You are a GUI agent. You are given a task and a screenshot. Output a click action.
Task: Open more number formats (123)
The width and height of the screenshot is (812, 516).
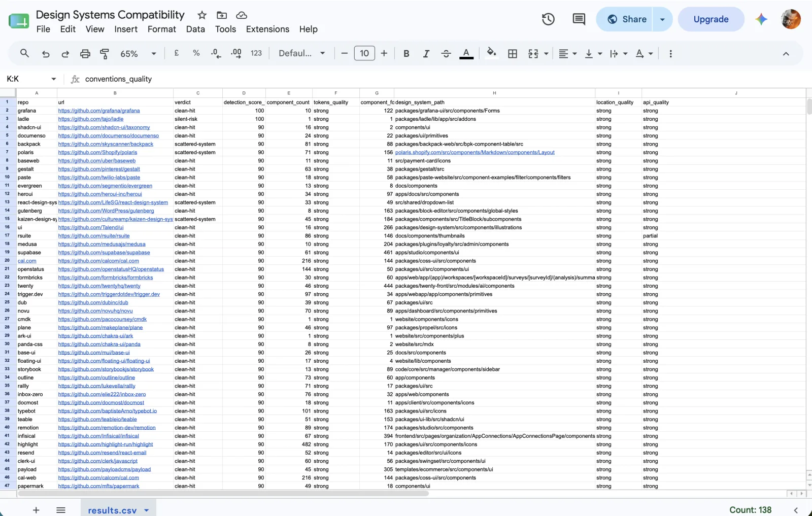click(256, 53)
